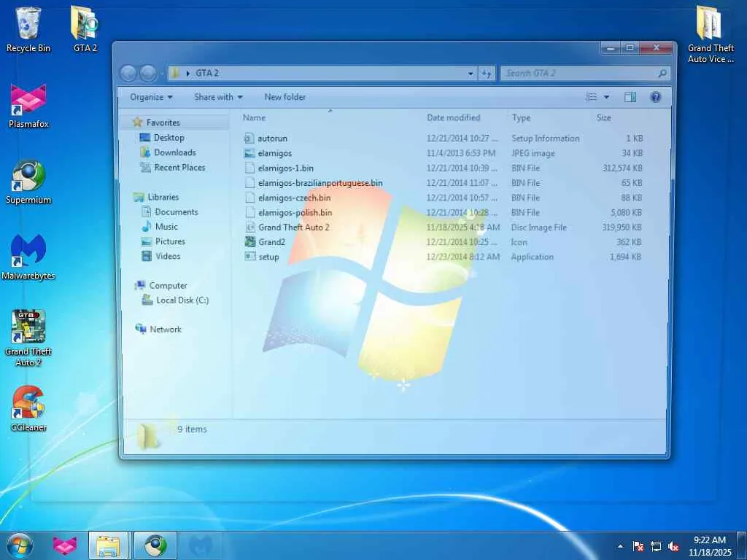The image size is (747, 560).
Task: Click the Plasmafox taskbar icon
Action: pos(65,545)
